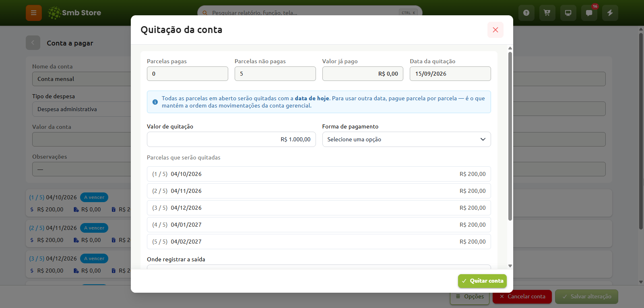
Task: Open the Opções menu button
Action: click(470, 297)
